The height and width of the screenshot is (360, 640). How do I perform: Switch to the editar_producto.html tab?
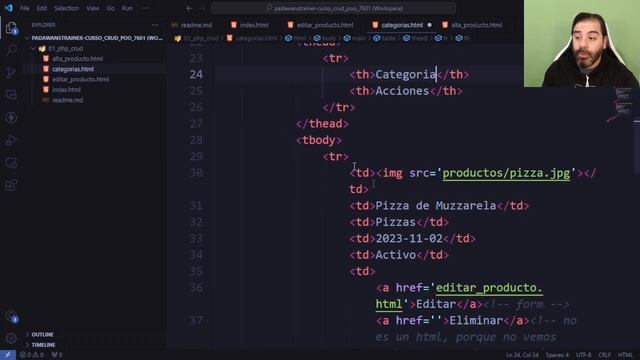pyautogui.click(x=321, y=25)
